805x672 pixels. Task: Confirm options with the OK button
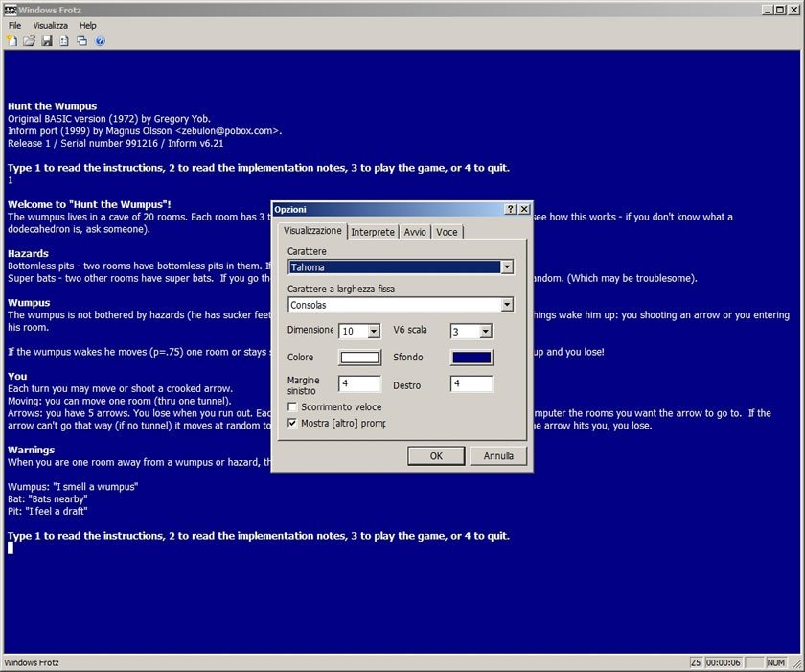(436, 456)
